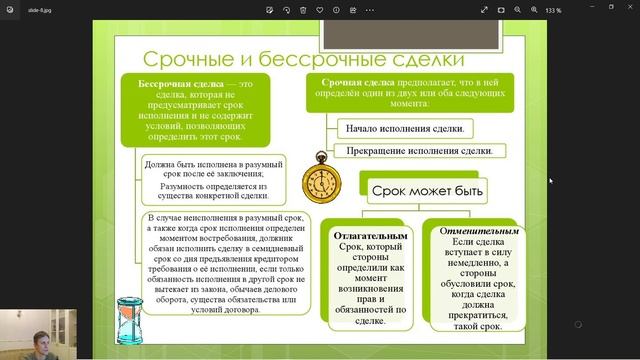Click the slide title "Срочные и бессрочные сделки"
This screenshot has height=360, width=640.
[304, 59]
